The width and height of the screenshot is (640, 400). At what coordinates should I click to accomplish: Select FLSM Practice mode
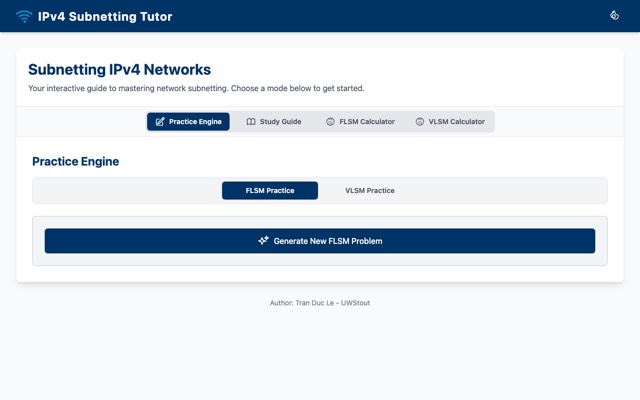(x=270, y=191)
